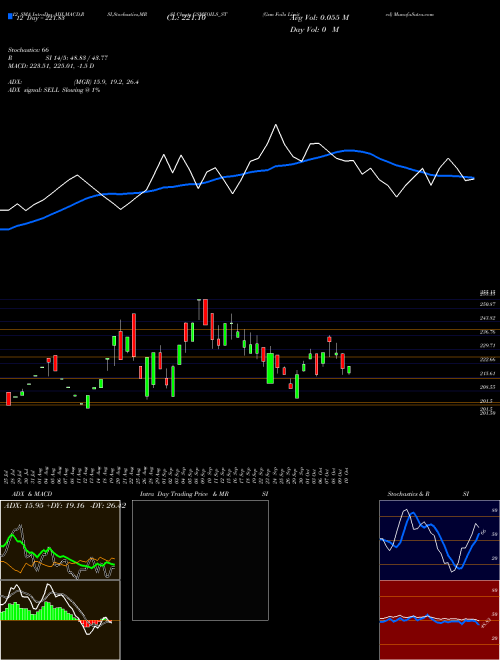The image size is (500, 660).
Task: Click the 222.66 price axis label
Action: tap(487, 359)
